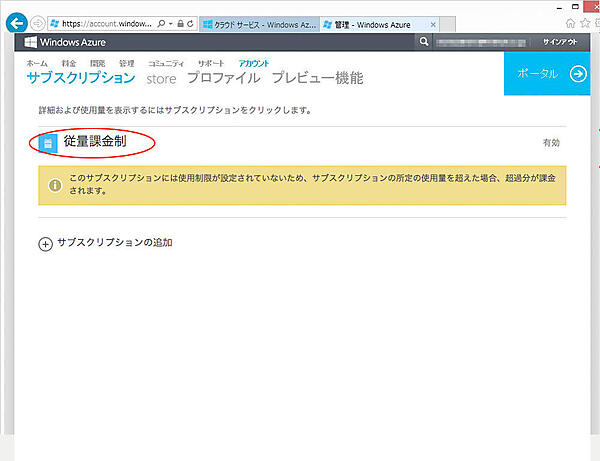Switch to the プロファイル sub-tab
This screenshot has width=600, height=461.
pos(223,78)
